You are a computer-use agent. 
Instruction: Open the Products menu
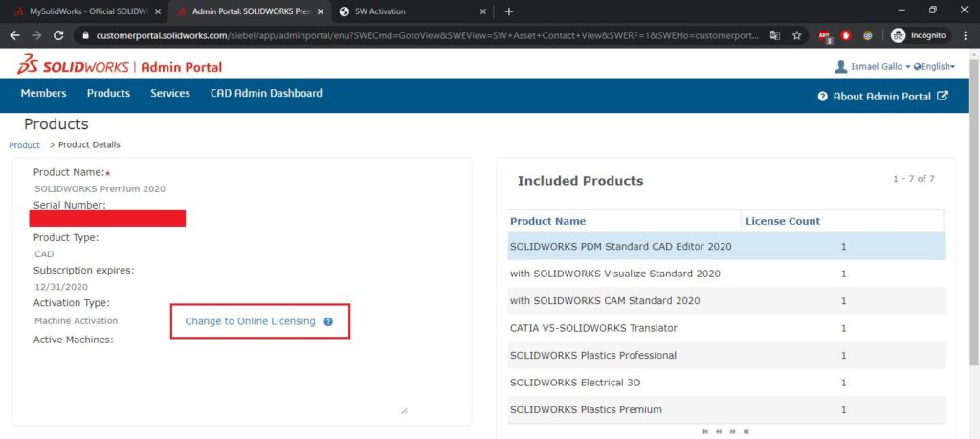click(108, 93)
